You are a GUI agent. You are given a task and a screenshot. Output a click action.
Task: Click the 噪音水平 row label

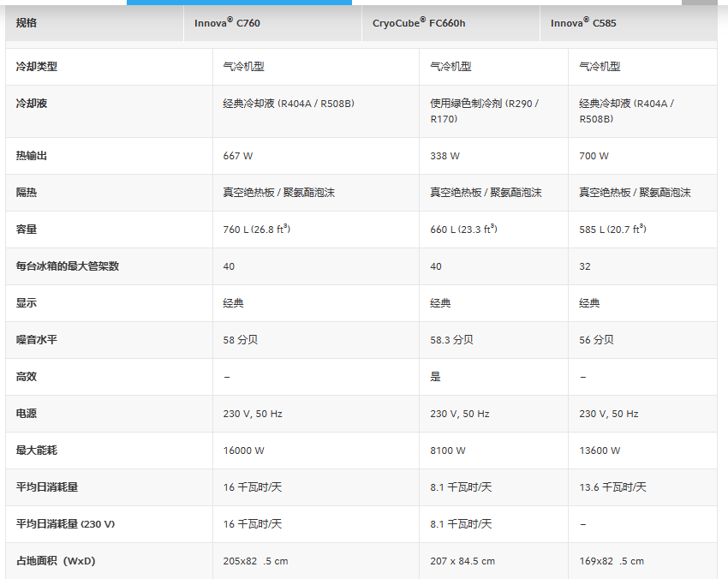point(37,340)
